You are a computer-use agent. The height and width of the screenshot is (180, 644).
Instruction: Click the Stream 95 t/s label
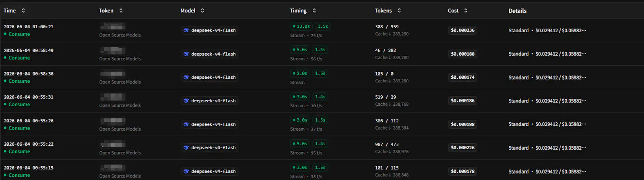(x=306, y=153)
